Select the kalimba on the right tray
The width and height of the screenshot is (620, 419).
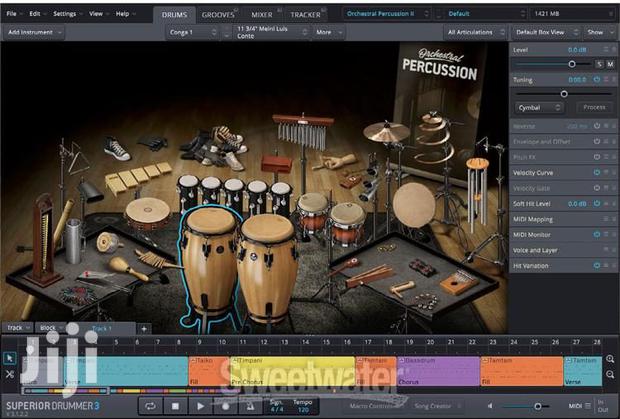tap(459, 282)
